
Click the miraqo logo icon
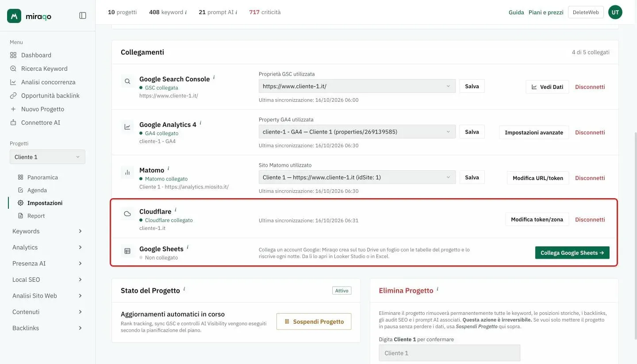pos(14,16)
